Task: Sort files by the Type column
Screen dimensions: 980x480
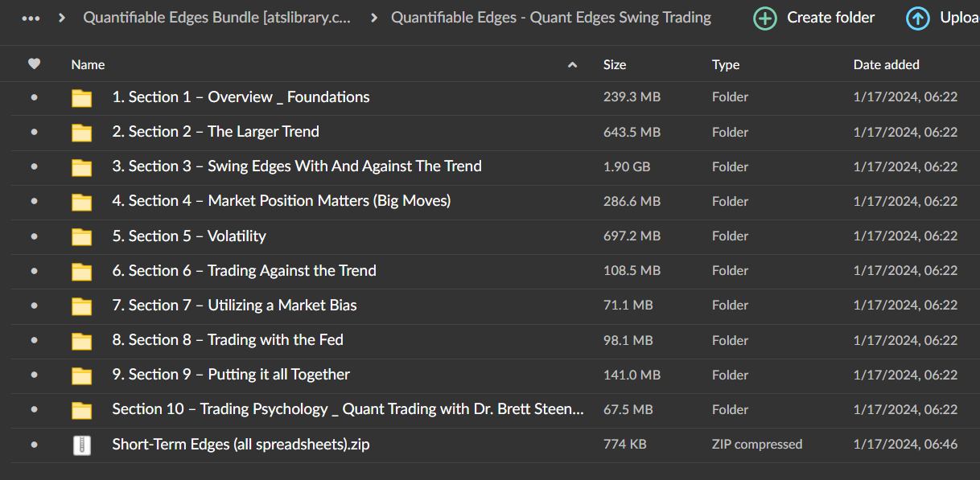Action: coord(726,64)
